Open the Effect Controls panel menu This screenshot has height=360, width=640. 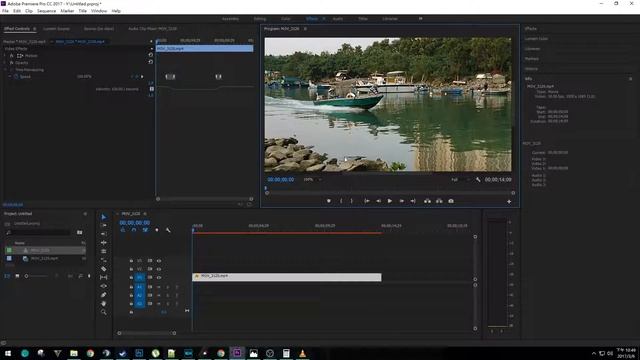[35, 29]
